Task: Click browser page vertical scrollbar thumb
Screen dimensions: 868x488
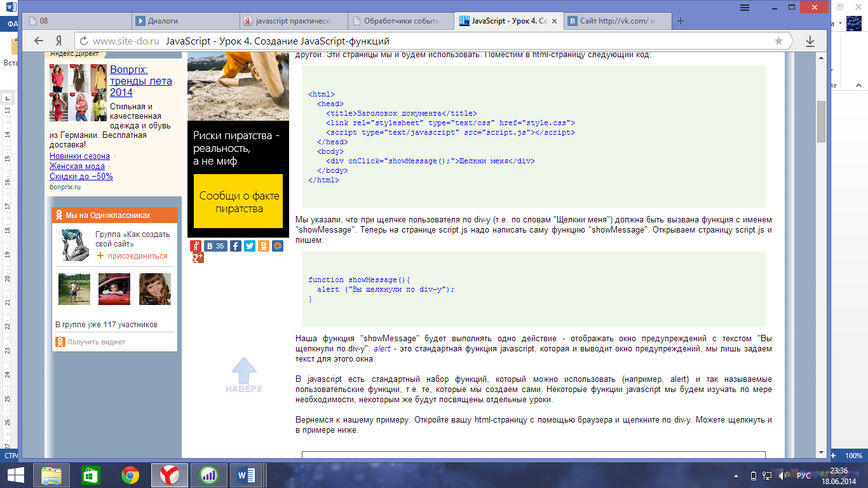Action: 821,121
